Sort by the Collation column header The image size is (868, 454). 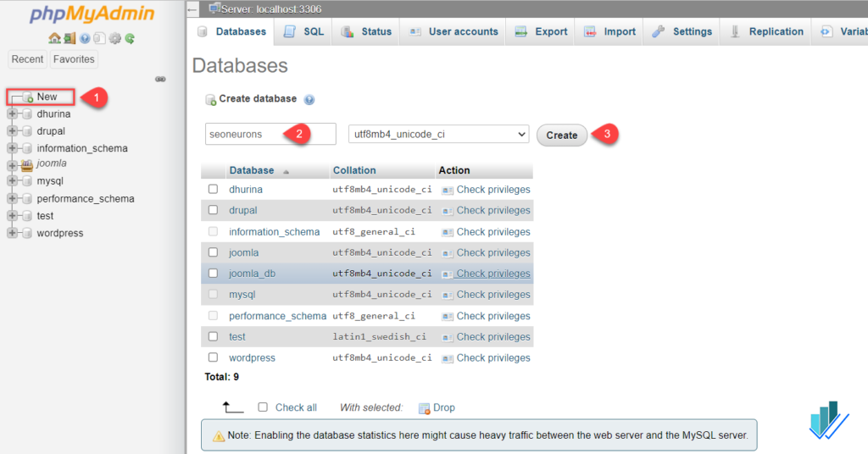[354, 170]
